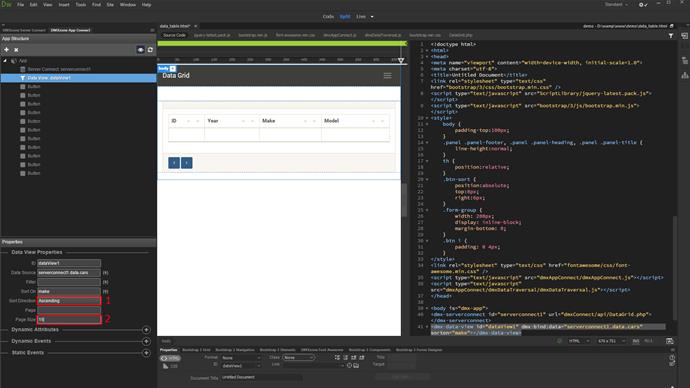Open the data_table.html document tab
Screen dimensions: 690x388
[x=175, y=26]
